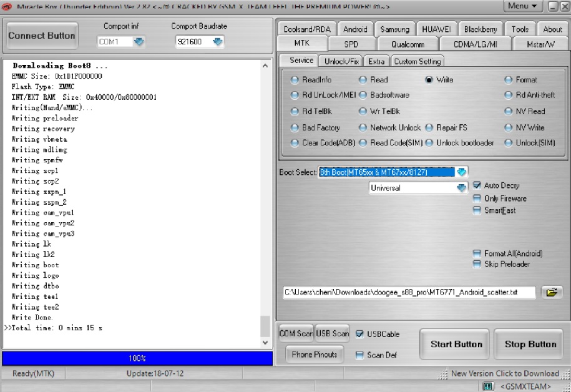
Task: Open the Extra sub-tab
Action: [x=376, y=61]
